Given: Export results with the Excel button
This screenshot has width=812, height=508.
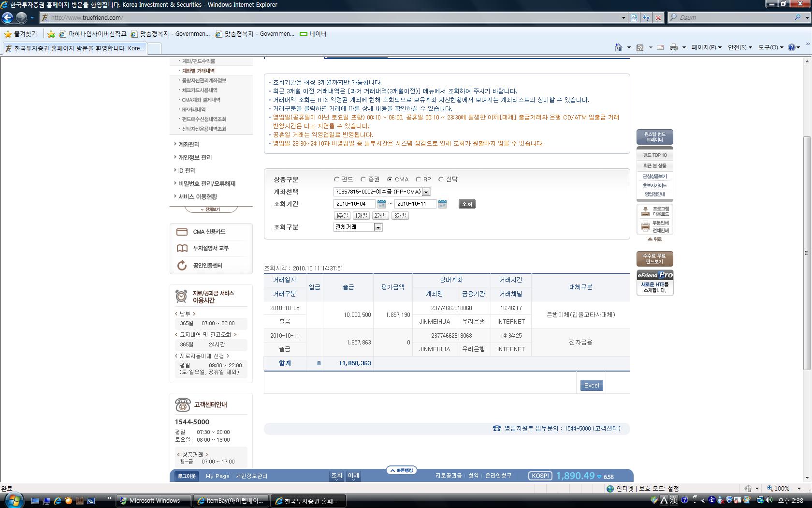Looking at the screenshot, I should 591,386.
